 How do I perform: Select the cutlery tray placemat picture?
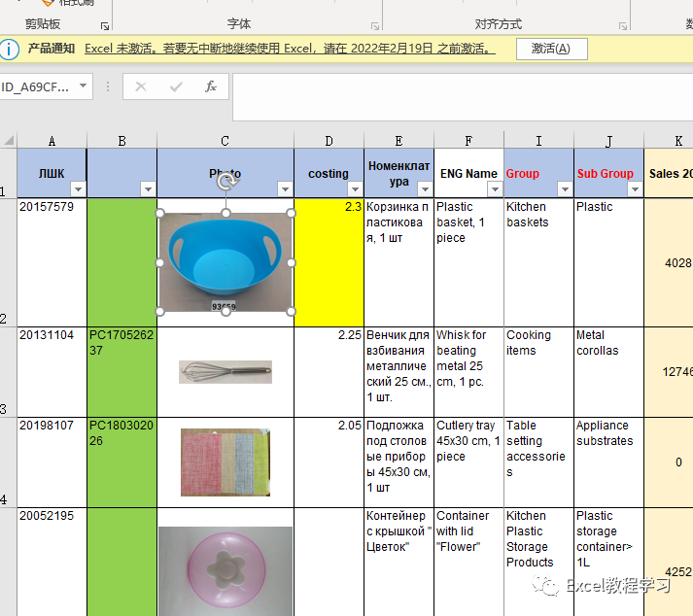coord(225,462)
